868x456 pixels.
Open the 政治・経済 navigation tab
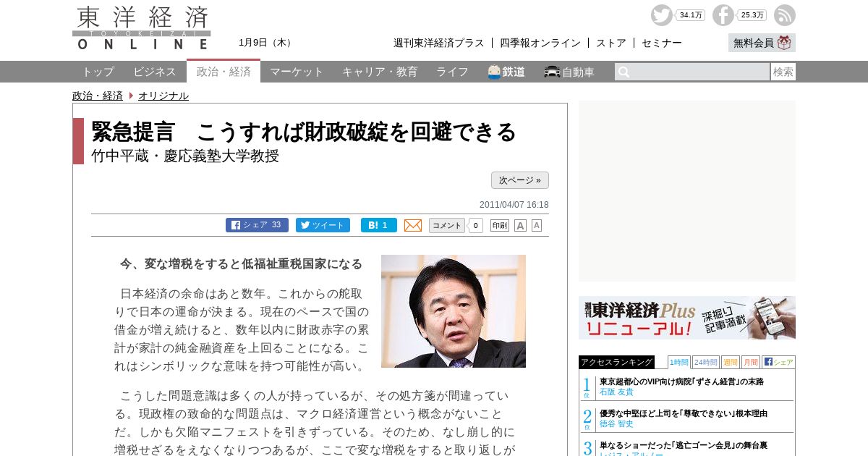(x=224, y=71)
